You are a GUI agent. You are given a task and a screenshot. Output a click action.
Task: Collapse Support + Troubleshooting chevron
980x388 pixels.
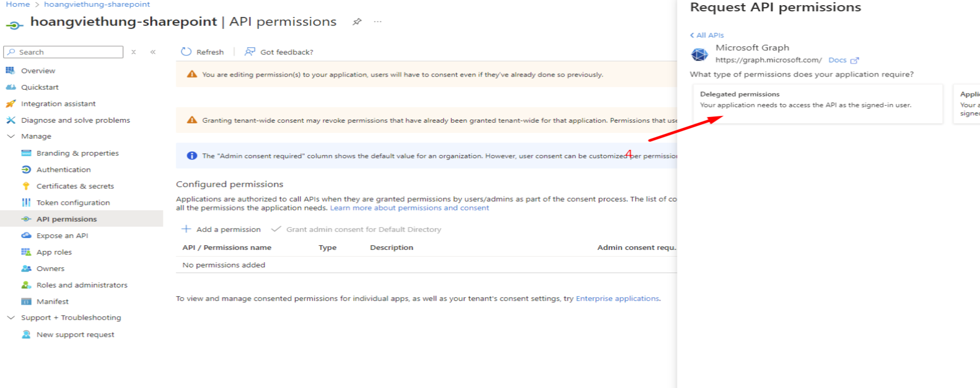coord(11,318)
